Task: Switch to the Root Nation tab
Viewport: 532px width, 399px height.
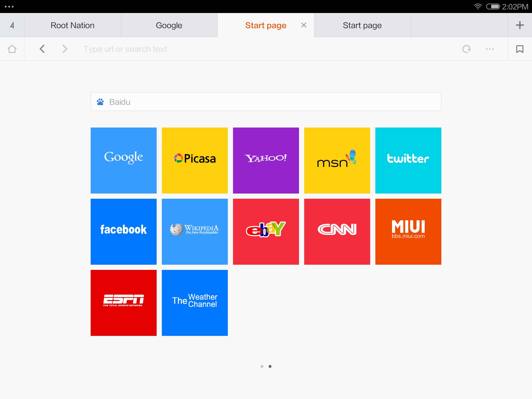Action: point(72,25)
